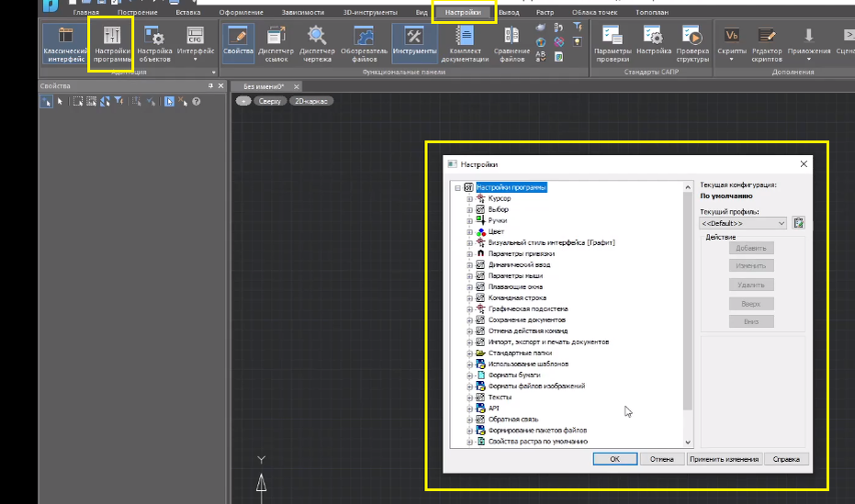Click the AB text icon in ribbon
Image resolution: width=855 pixels, height=504 pixels.
[x=540, y=56]
